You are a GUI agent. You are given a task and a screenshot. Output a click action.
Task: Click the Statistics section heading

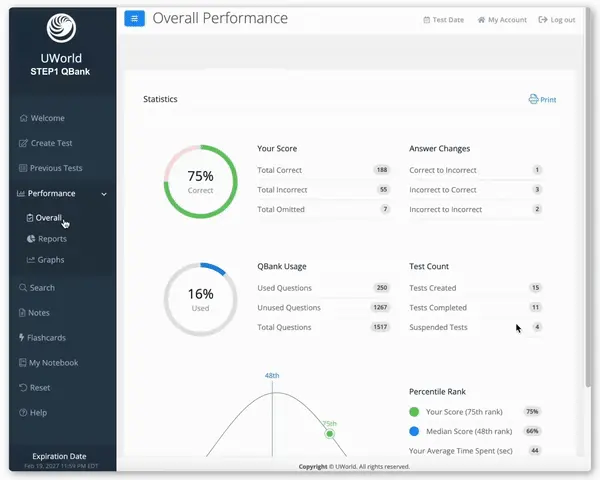point(160,99)
